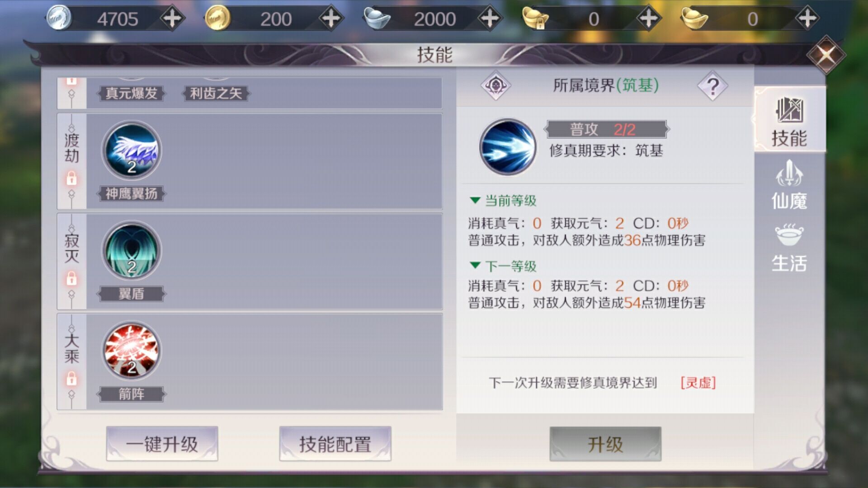
Task: Select the 翼盾 shield skill icon
Action: (132, 250)
